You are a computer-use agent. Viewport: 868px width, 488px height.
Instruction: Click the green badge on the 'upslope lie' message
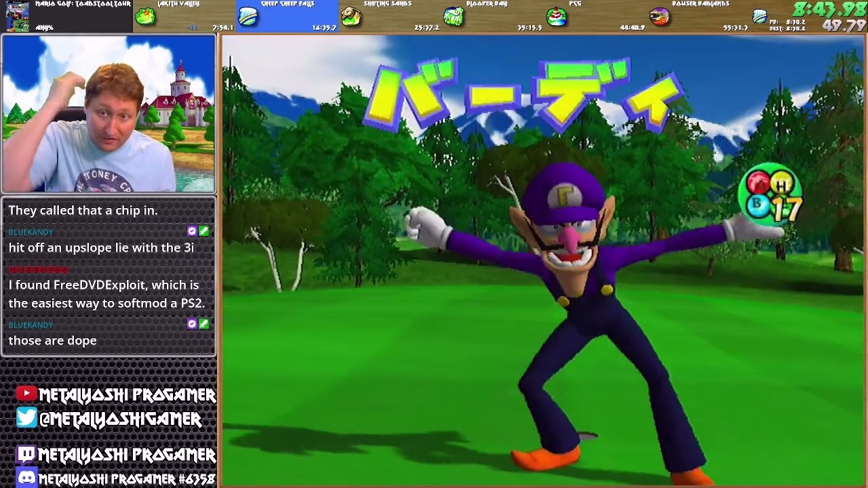203,231
